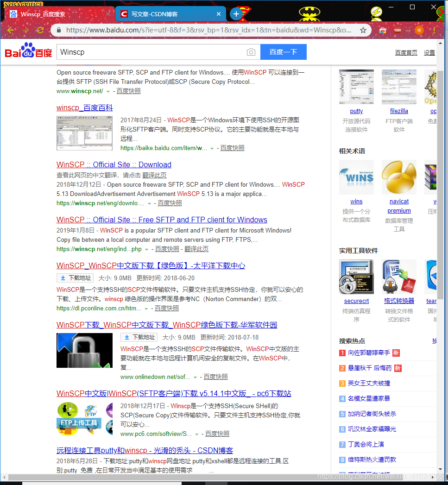Close the 写文章-CSDN博客 tab
Image resolution: width=448 pixels, height=485 pixels.
[x=218, y=14]
